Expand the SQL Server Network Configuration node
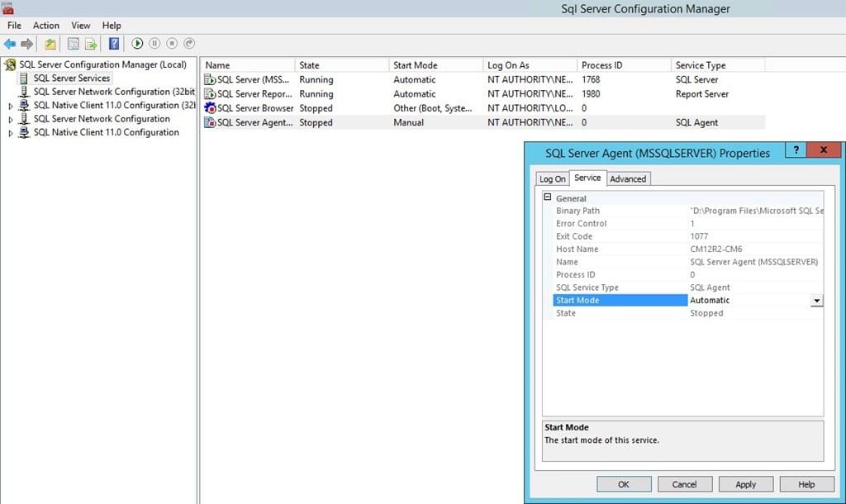Image resolution: width=846 pixels, height=504 pixels. coord(10,120)
